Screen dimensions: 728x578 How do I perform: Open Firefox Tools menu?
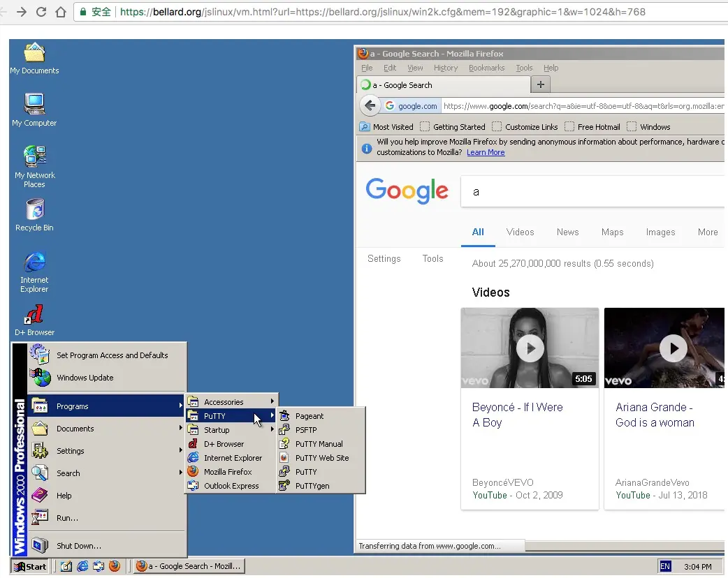(x=524, y=68)
